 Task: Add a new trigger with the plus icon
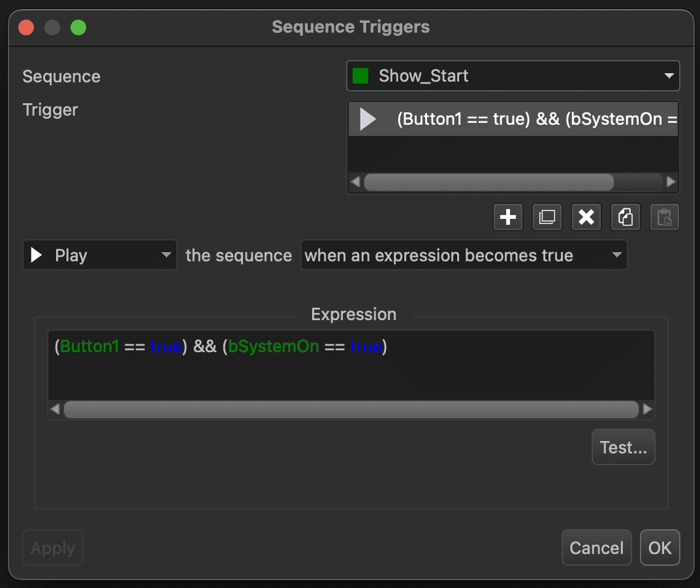(508, 218)
